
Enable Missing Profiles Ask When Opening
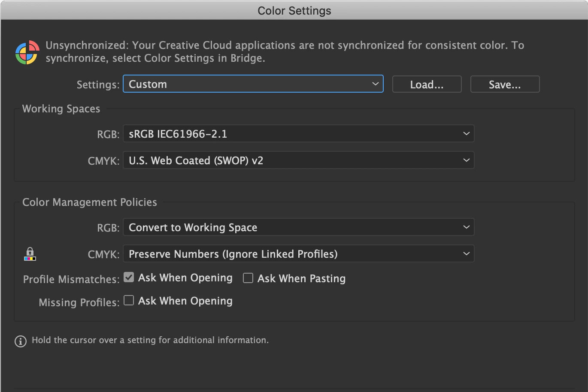click(x=129, y=300)
